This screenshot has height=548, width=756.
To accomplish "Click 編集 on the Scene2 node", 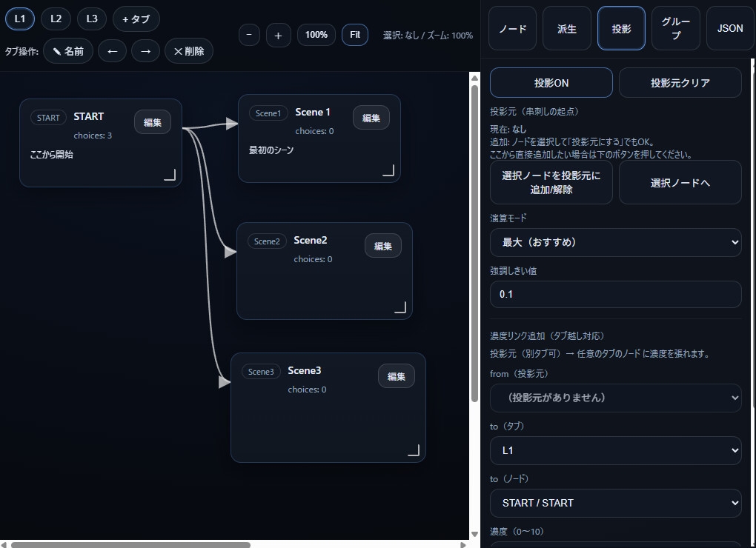I will [x=382, y=245].
